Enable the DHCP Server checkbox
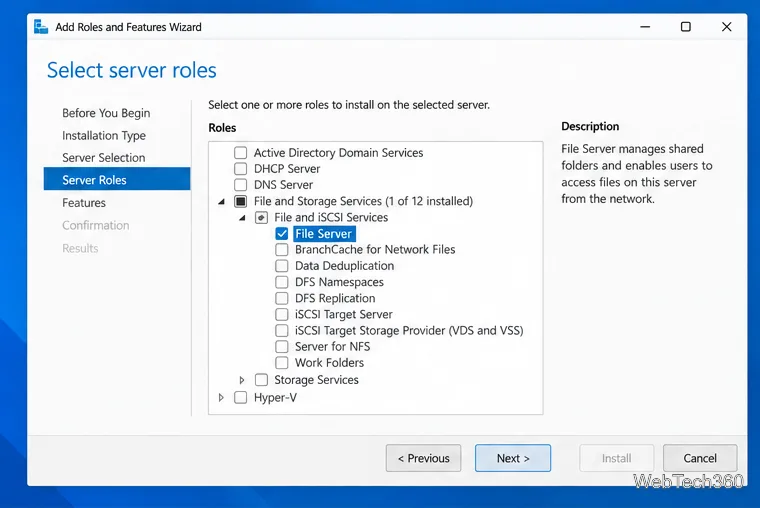This screenshot has width=760, height=508. click(x=240, y=169)
